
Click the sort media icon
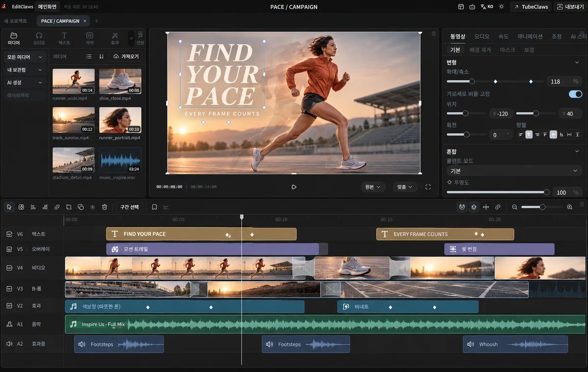coord(101,56)
